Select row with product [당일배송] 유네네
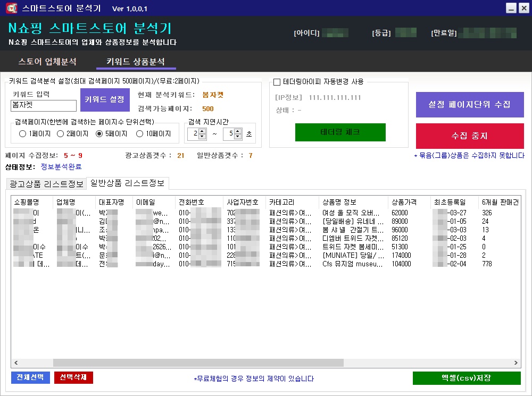This screenshot has height=396, width=532. [x=265, y=222]
